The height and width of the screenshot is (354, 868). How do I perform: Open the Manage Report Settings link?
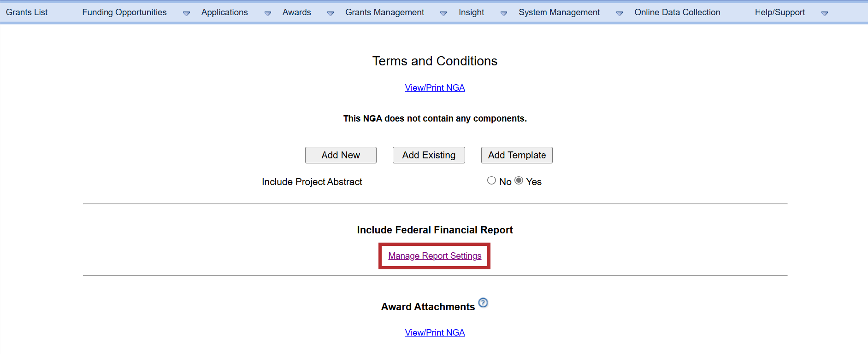(434, 256)
